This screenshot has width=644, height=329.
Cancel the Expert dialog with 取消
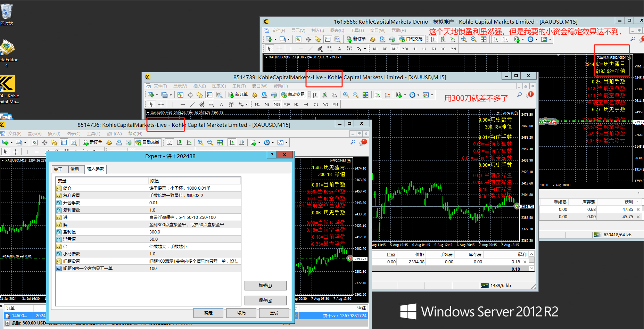[x=241, y=313]
